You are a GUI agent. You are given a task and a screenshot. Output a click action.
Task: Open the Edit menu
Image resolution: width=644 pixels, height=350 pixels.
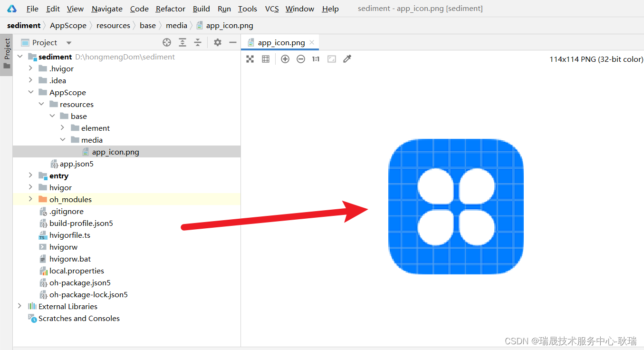click(x=53, y=9)
